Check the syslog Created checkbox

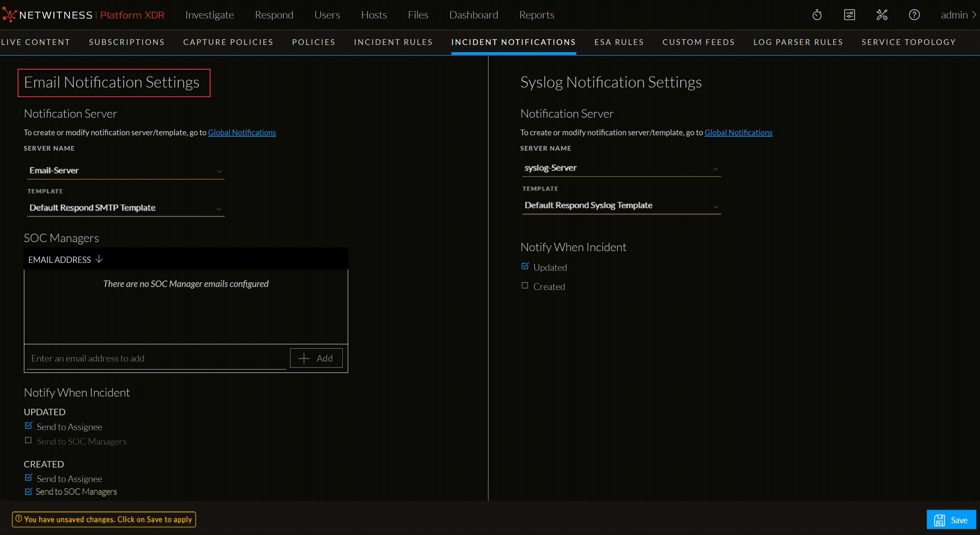click(525, 286)
